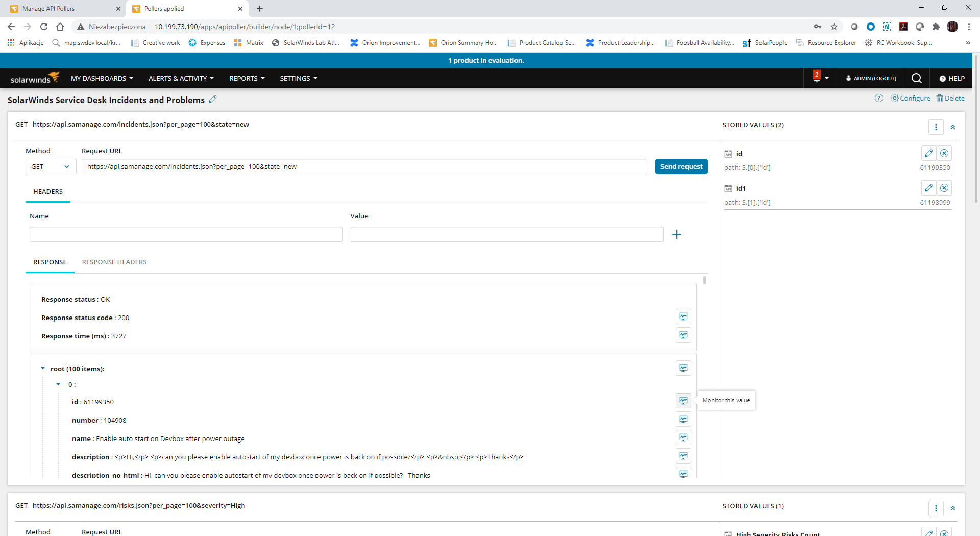This screenshot has height=536, width=980.
Task: Go to SolarWinds logo home
Action: (35, 78)
